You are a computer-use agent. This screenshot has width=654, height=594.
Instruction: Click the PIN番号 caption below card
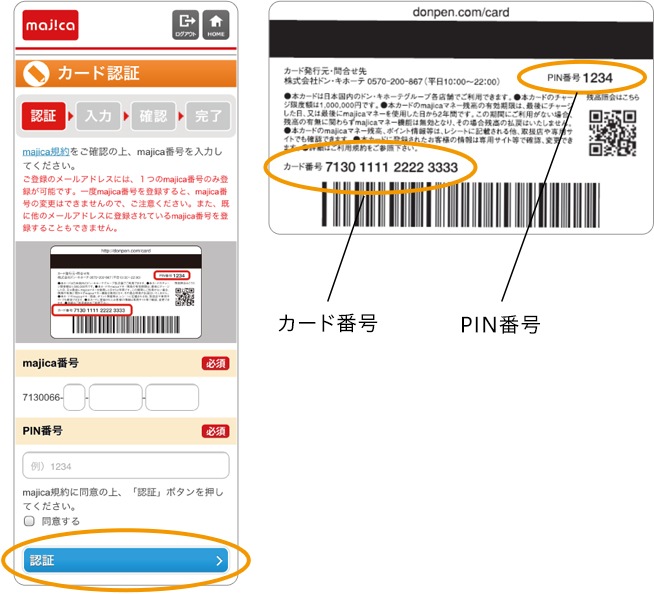click(500, 325)
